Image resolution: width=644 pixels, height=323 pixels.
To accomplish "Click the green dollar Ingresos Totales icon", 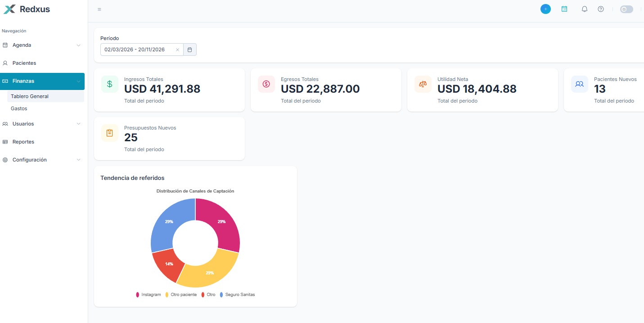I will 110,84.
